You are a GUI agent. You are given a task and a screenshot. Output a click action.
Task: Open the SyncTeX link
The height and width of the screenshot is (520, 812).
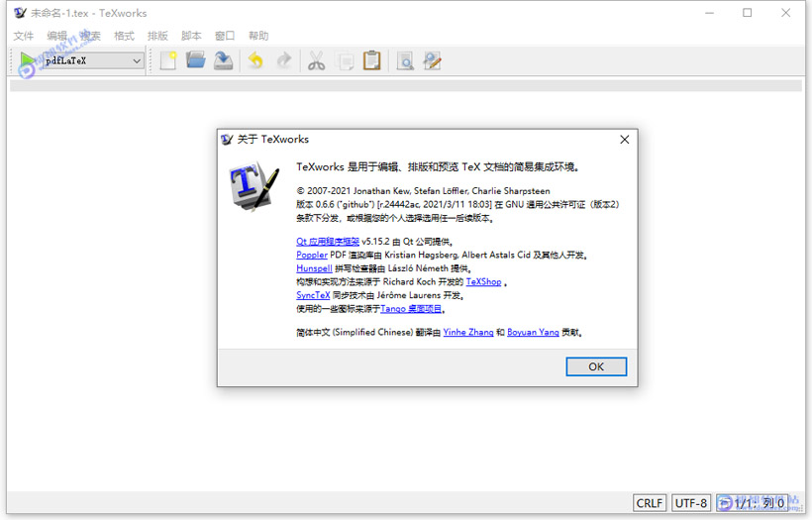(x=313, y=295)
